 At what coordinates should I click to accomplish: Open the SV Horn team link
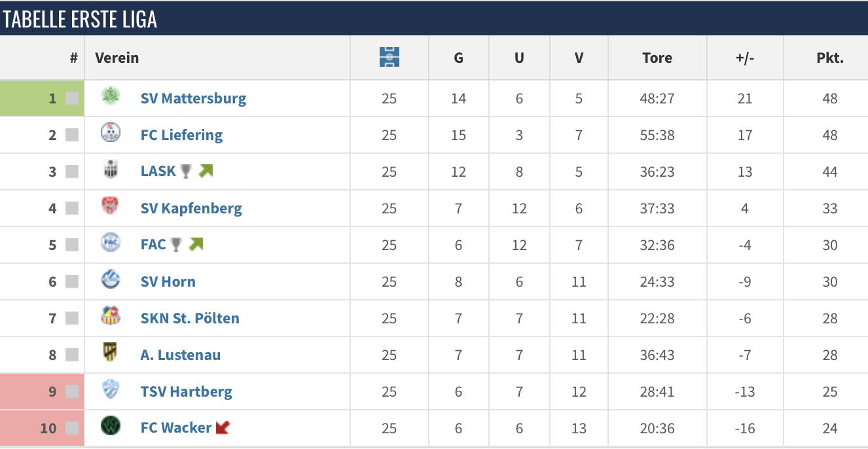168,282
